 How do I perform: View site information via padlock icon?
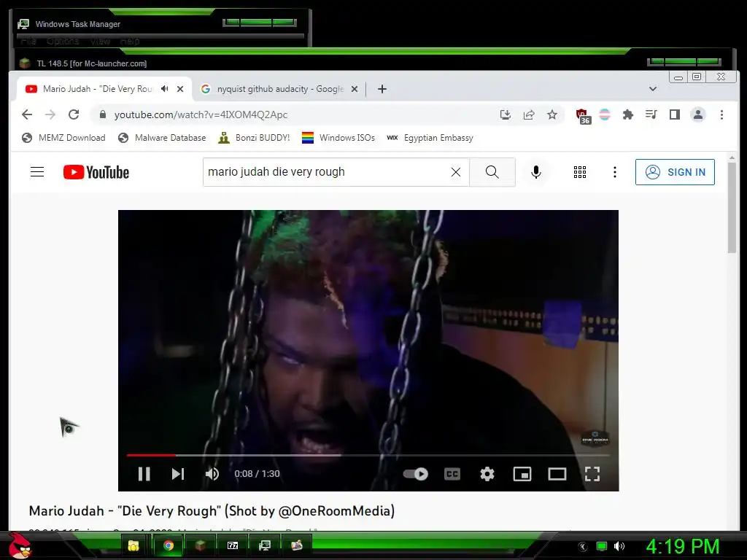[x=102, y=114]
